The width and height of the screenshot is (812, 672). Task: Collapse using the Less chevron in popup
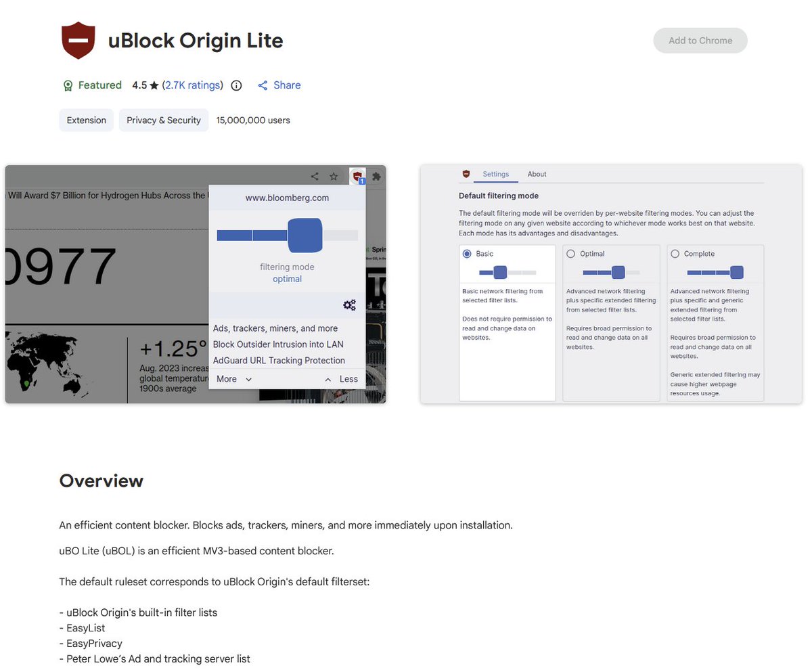328,380
